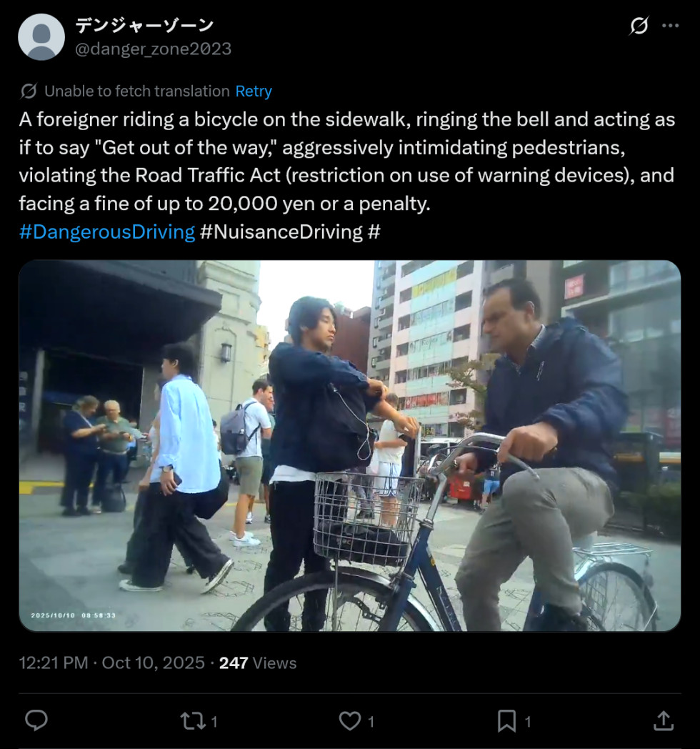Open the 12:21 PM Oct 10 timestamp
The image size is (700, 749).
coord(111,663)
